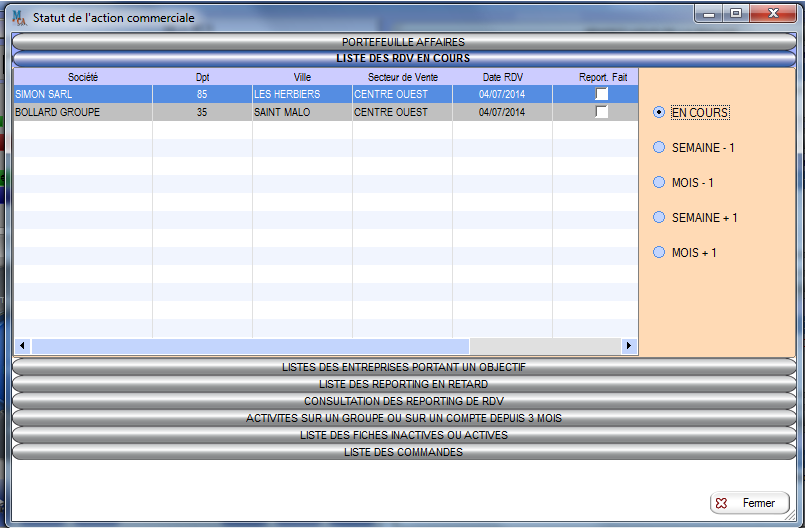
Task: Click the application icon in title bar
Action: pyautogui.click(x=18, y=17)
